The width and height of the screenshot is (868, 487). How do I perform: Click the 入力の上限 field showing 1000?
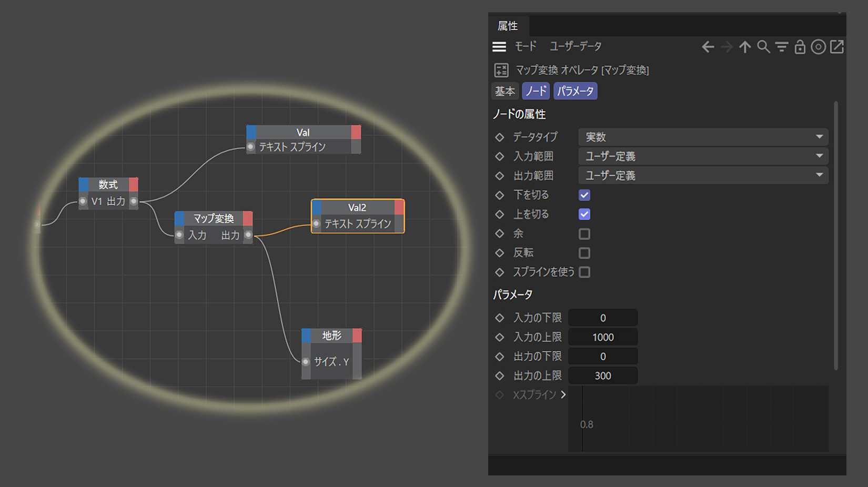(603, 337)
